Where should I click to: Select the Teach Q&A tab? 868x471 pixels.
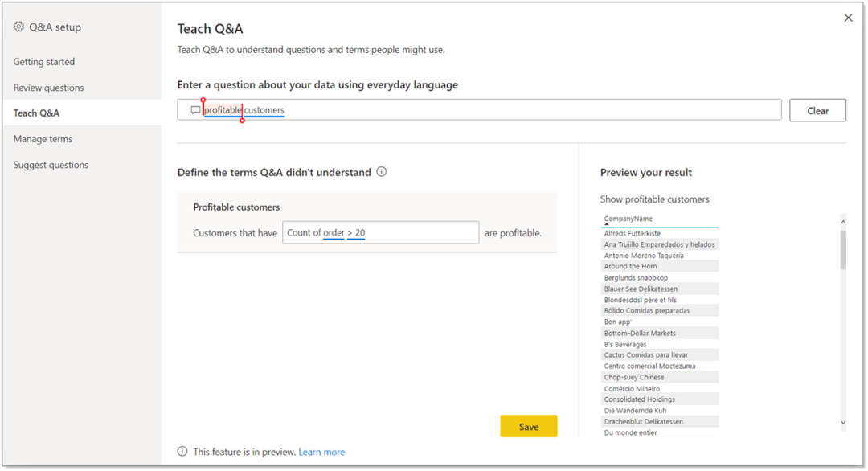click(x=36, y=113)
